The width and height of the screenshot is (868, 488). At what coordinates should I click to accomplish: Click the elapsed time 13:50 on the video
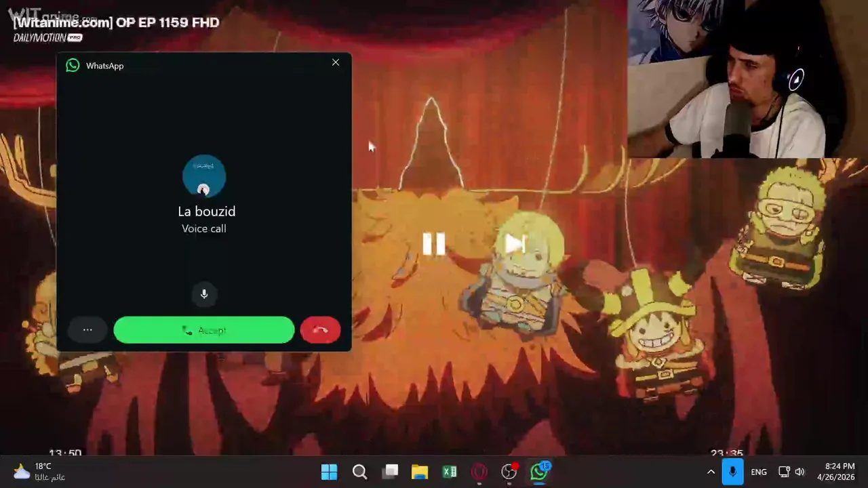[65, 453]
